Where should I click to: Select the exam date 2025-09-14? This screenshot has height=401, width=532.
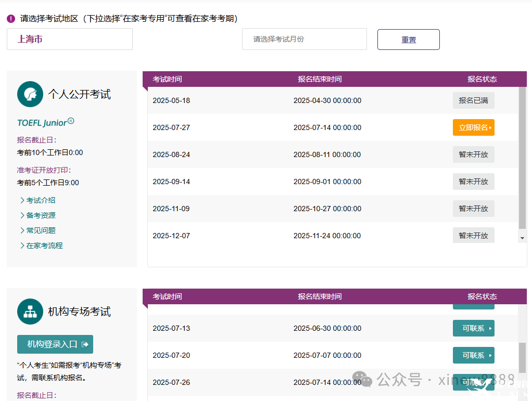click(x=171, y=182)
